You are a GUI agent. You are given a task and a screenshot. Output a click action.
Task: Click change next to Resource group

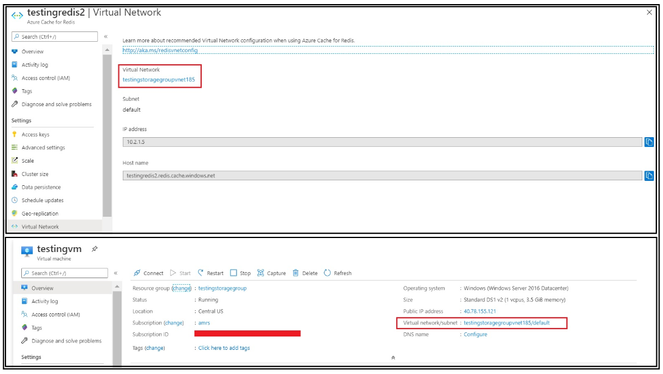tap(181, 288)
